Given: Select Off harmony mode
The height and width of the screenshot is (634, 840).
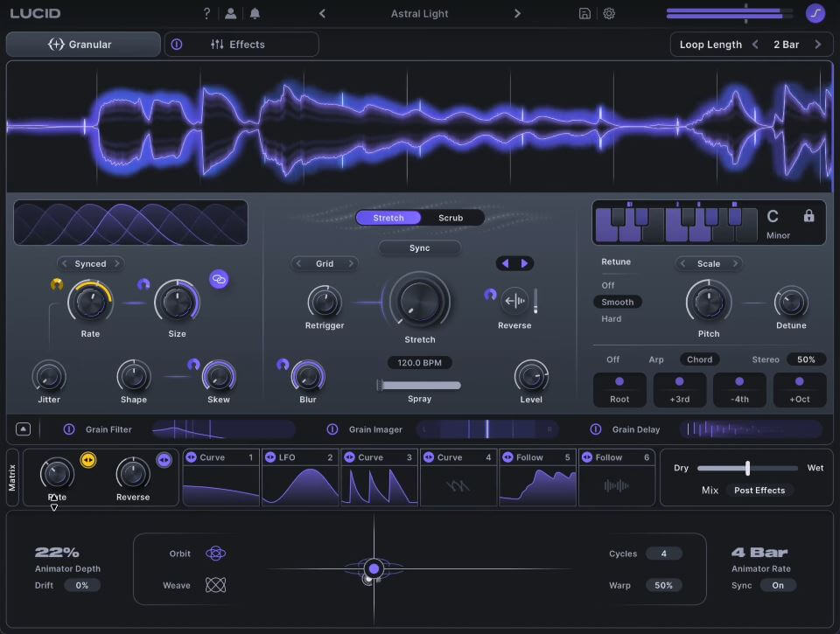Looking at the screenshot, I should 612,359.
